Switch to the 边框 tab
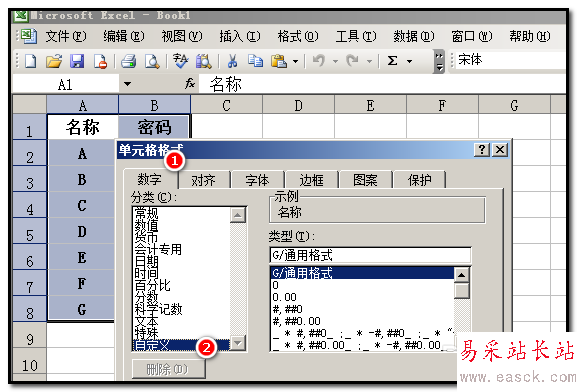 311,180
